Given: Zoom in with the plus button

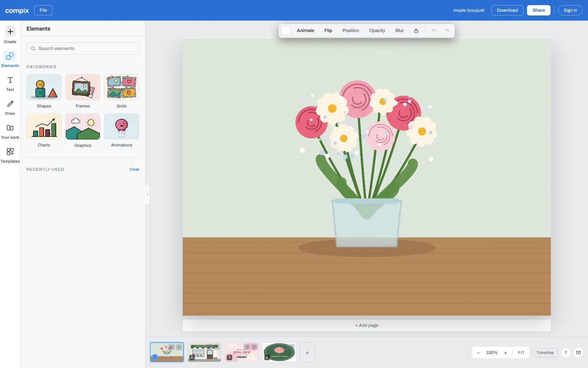Looking at the screenshot, I should tap(506, 353).
